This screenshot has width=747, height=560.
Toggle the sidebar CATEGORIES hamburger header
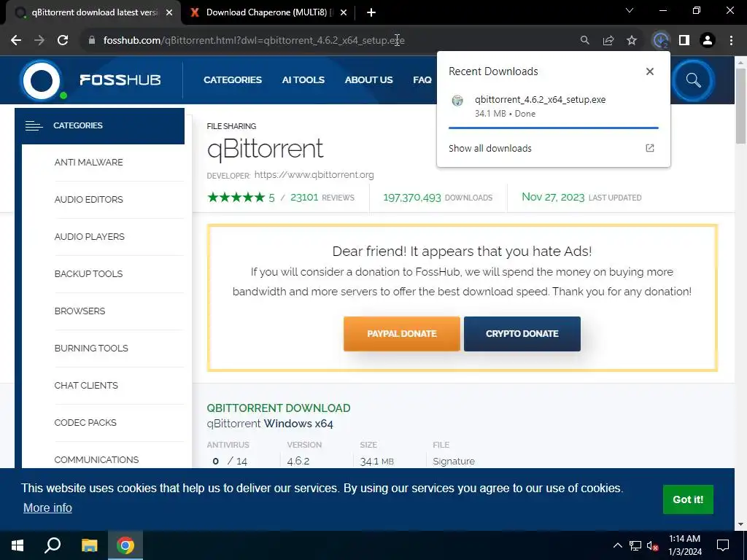coord(99,125)
